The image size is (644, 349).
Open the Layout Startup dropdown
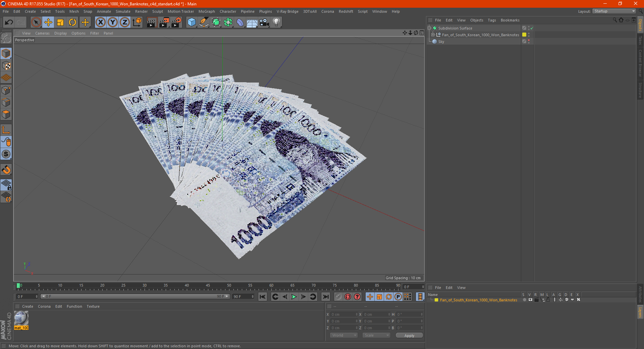(x=614, y=11)
